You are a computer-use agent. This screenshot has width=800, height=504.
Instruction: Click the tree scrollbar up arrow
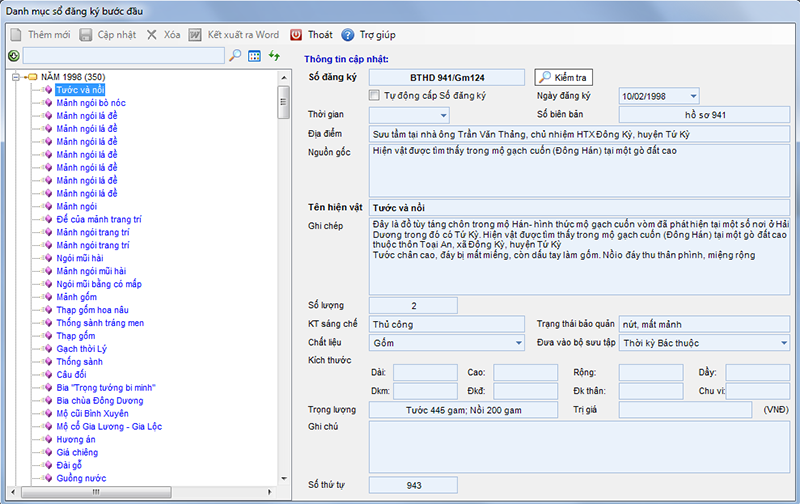point(284,78)
